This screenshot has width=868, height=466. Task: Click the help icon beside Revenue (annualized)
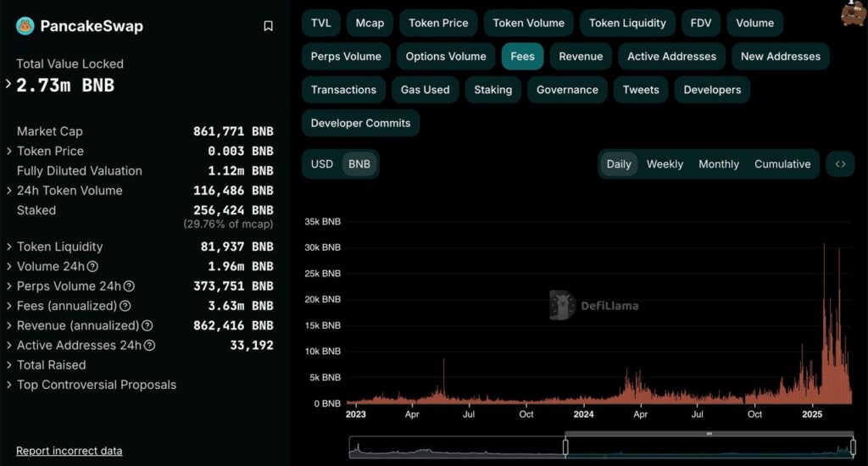(x=147, y=326)
